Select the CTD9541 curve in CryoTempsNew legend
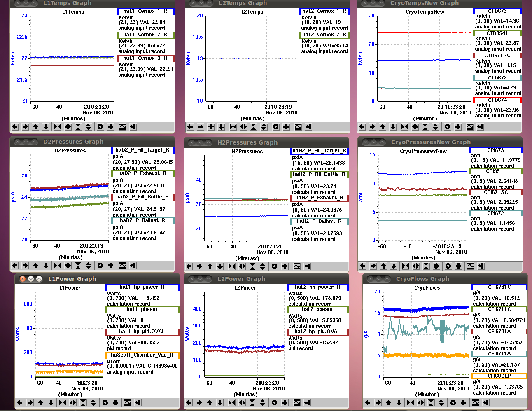The image size is (532, 411). (x=497, y=33)
